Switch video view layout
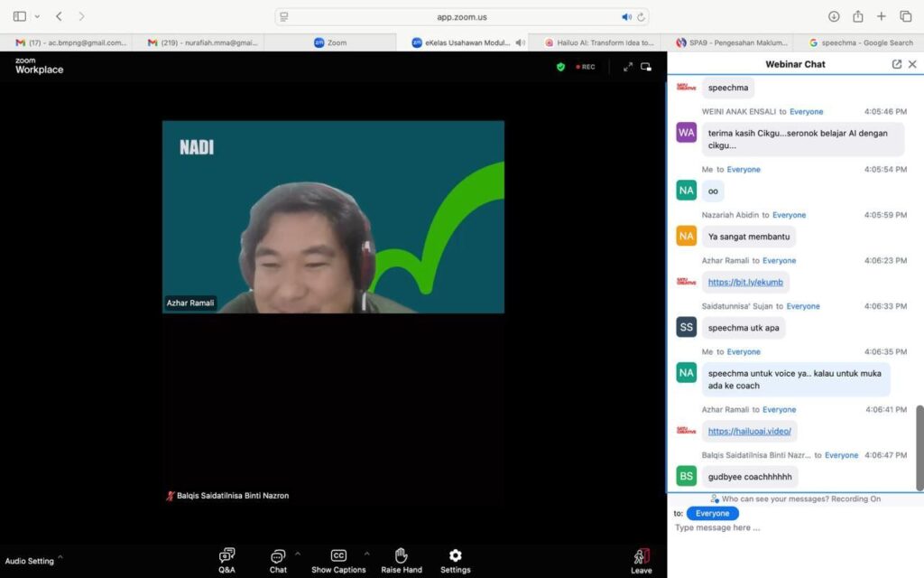Viewport: 924px width, 578px height. (646, 67)
